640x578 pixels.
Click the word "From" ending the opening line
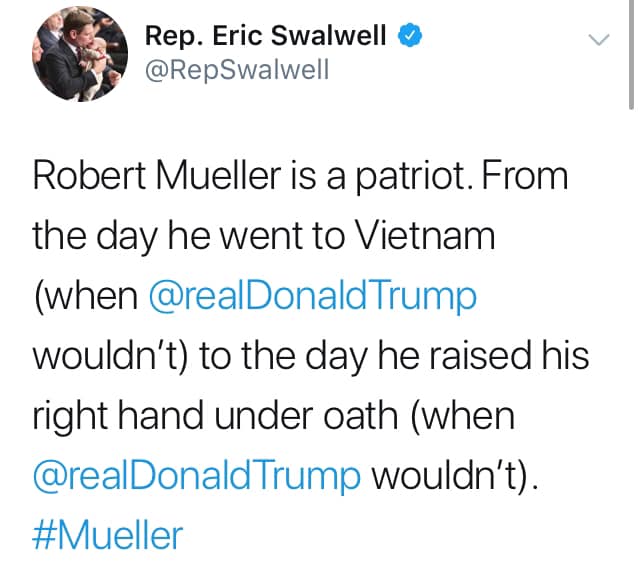525,176
